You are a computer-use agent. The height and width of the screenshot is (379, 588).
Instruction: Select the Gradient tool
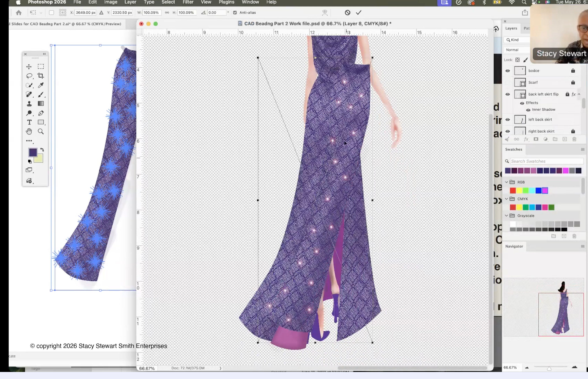coord(41,104)
